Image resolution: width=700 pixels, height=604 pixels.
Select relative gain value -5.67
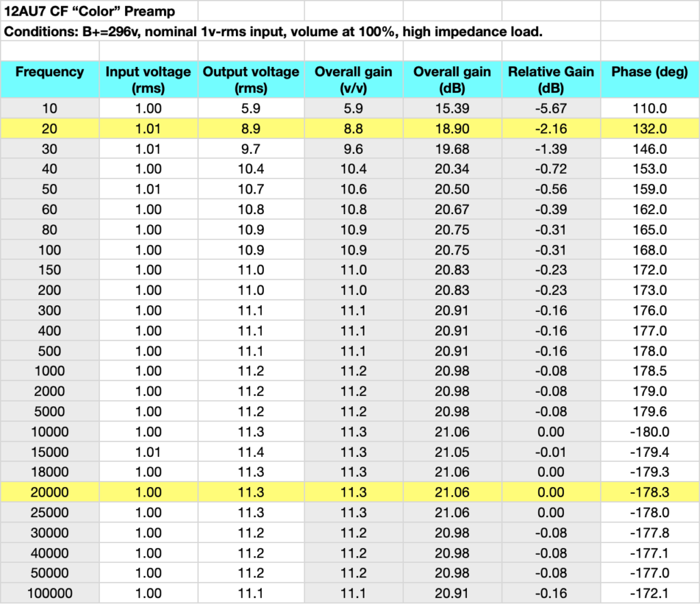(x=551, y=108)
